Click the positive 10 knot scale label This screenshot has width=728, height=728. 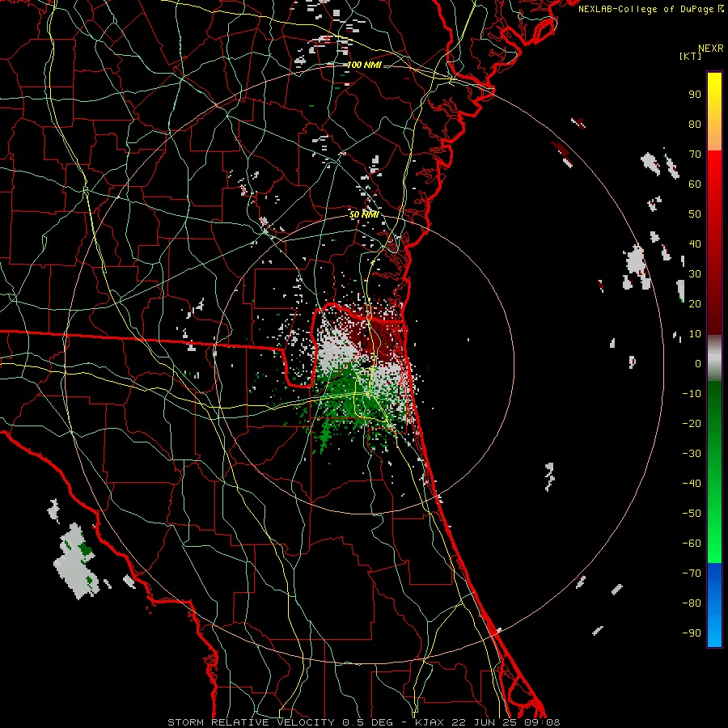(695, 334)
